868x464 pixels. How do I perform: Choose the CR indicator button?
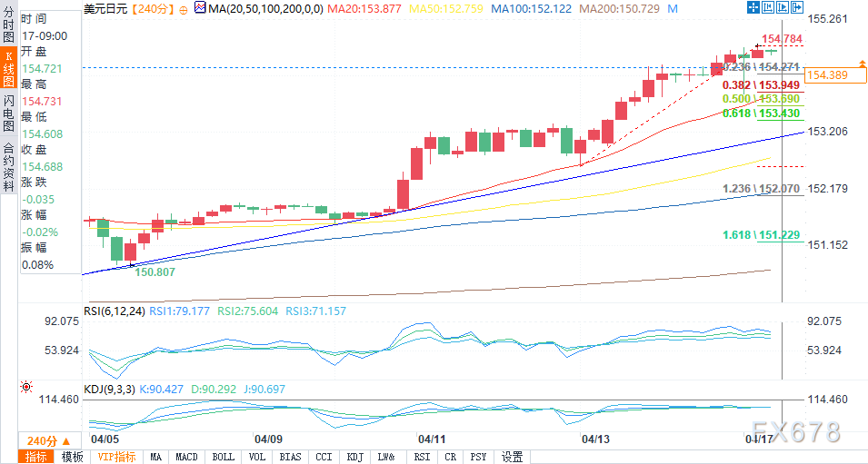[451, 457]
